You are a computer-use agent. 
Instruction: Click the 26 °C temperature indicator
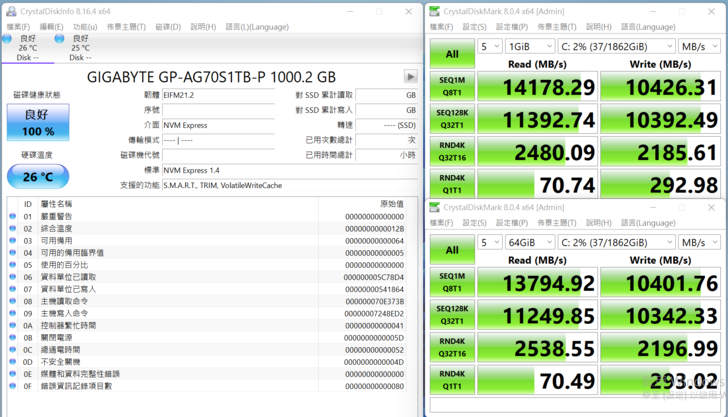[x=38, y=177]
